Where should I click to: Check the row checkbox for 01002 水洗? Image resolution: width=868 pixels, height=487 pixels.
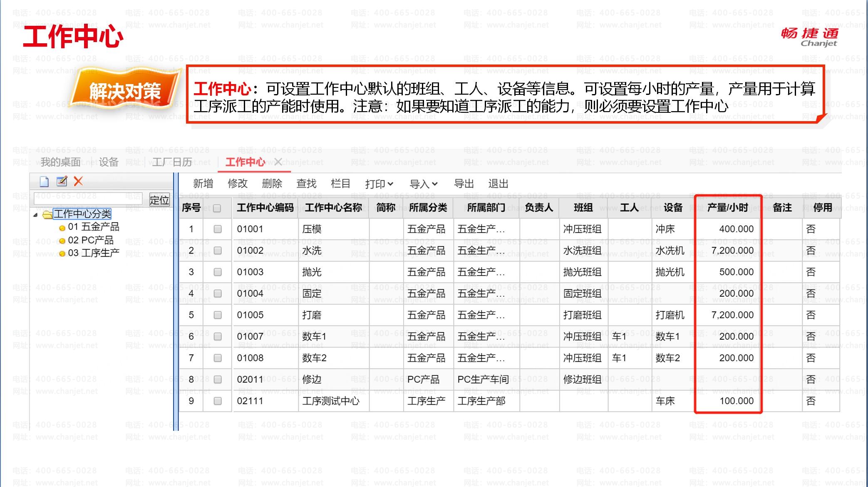[x=218, y=251]
